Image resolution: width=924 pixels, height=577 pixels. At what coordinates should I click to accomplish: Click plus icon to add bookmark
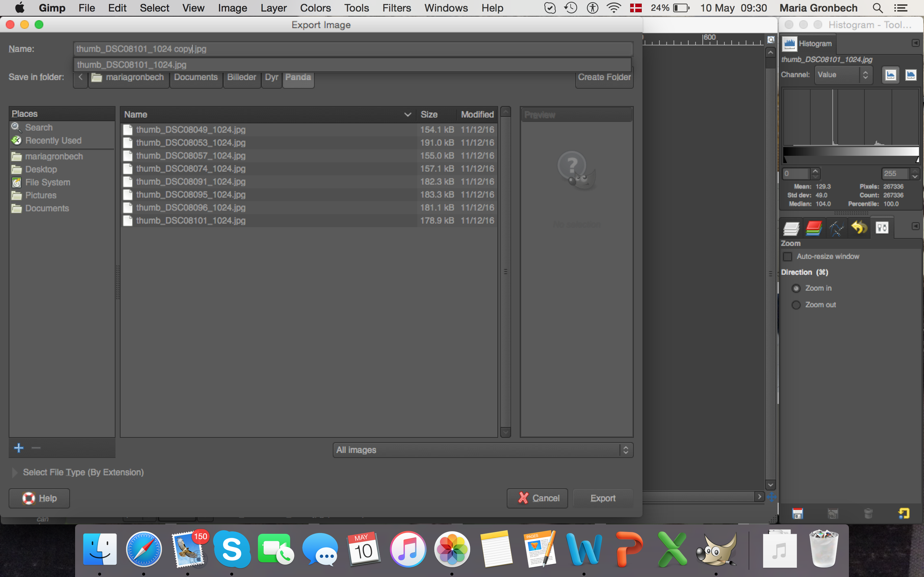(x=19, y=448)
